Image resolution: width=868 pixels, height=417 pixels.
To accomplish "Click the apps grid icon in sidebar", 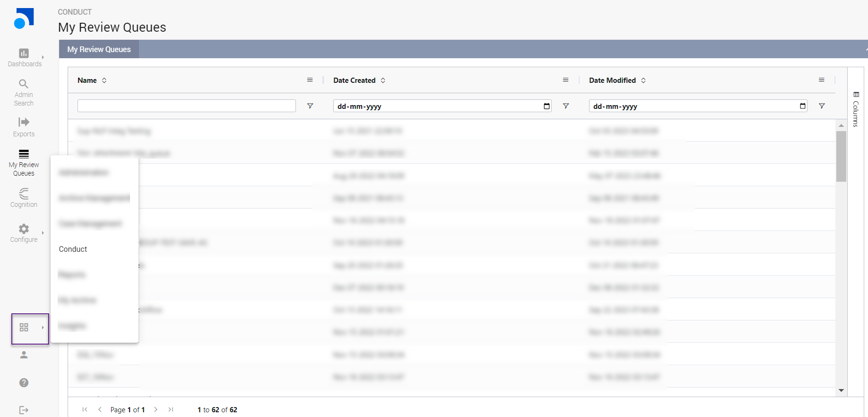I will pos(24,327).
